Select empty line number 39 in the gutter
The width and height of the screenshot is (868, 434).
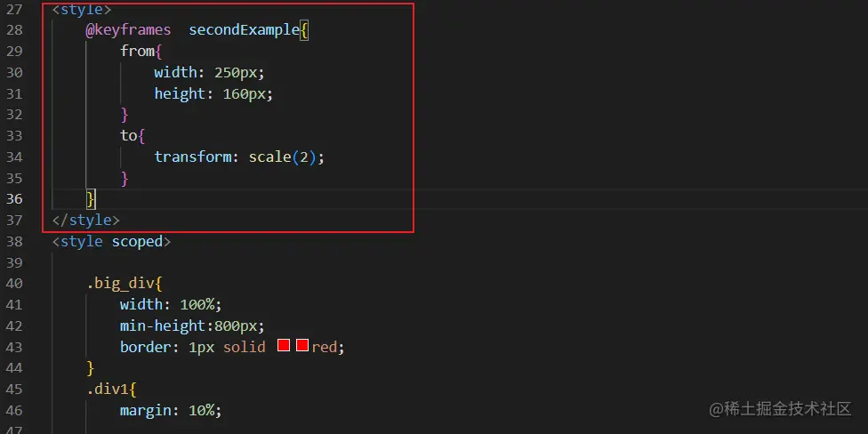(15, 262)
